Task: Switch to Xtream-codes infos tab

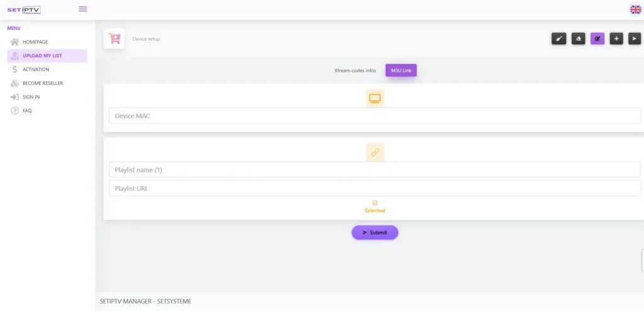Action: tap(355, 70)
